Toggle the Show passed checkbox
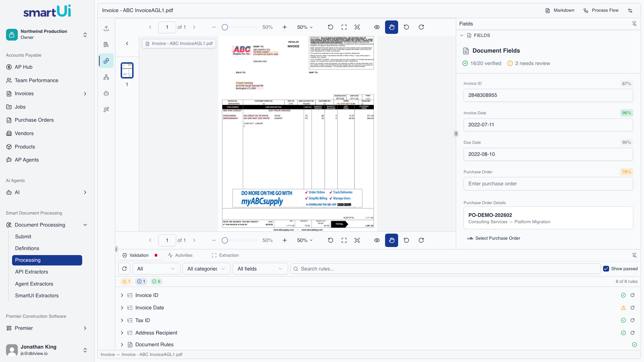Screen dimensions: 644x362 click(x=606, y=269)
